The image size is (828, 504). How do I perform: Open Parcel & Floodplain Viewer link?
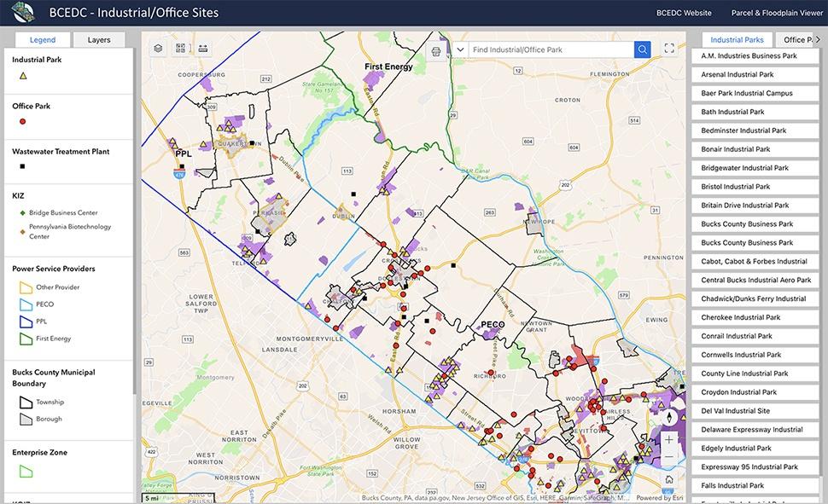tap(774, 13)
